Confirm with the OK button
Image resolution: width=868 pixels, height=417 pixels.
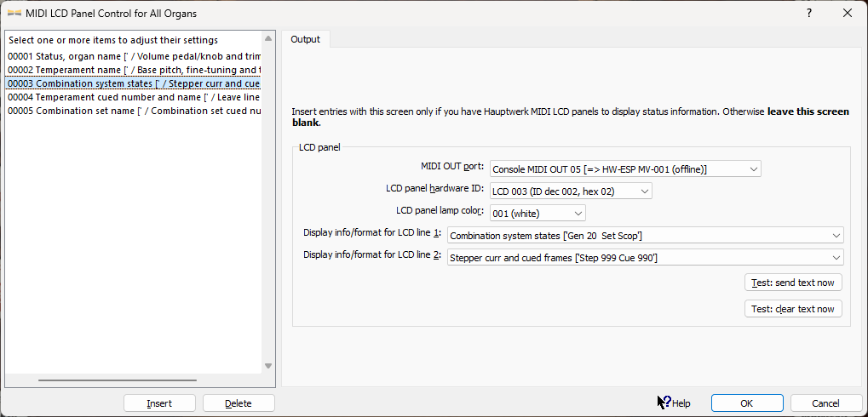[746, 403]
